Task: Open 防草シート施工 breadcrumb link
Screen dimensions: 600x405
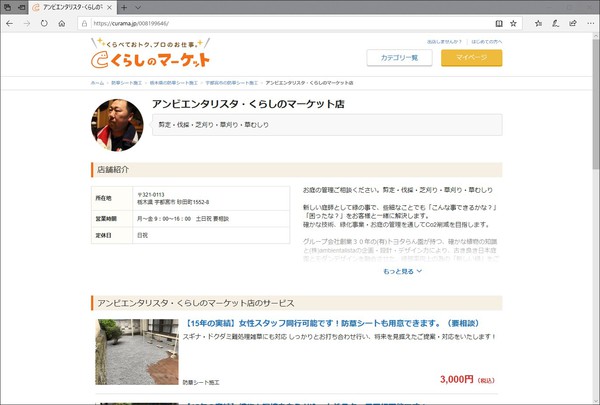Action: pyautogui.click(x=127, y=83)
